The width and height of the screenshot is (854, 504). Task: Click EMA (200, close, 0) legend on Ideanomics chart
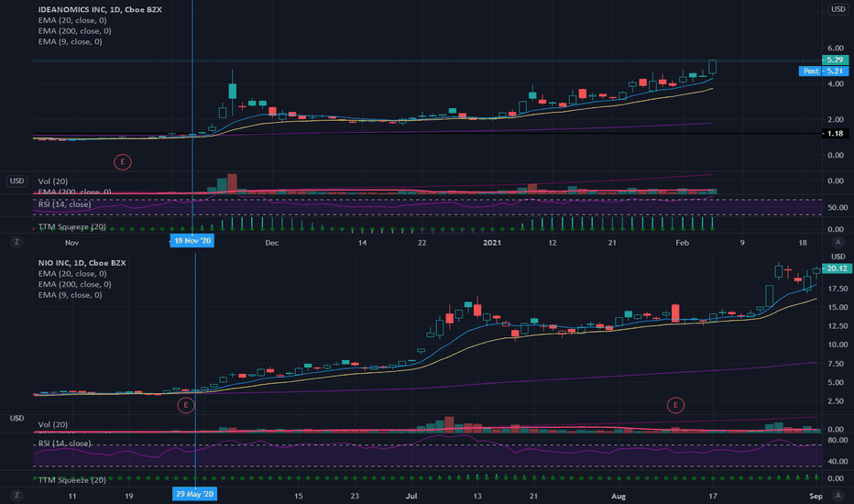(x=74, y=31)
